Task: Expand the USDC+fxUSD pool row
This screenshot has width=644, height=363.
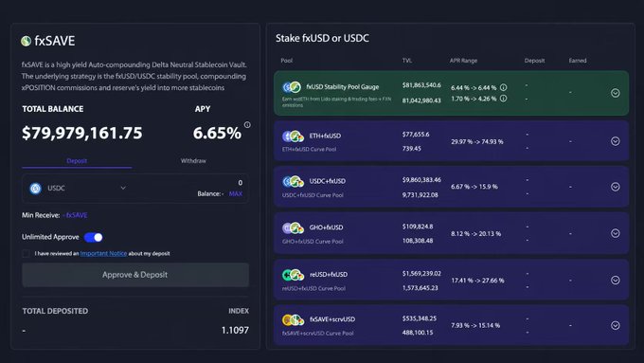Action: (615, 187)
